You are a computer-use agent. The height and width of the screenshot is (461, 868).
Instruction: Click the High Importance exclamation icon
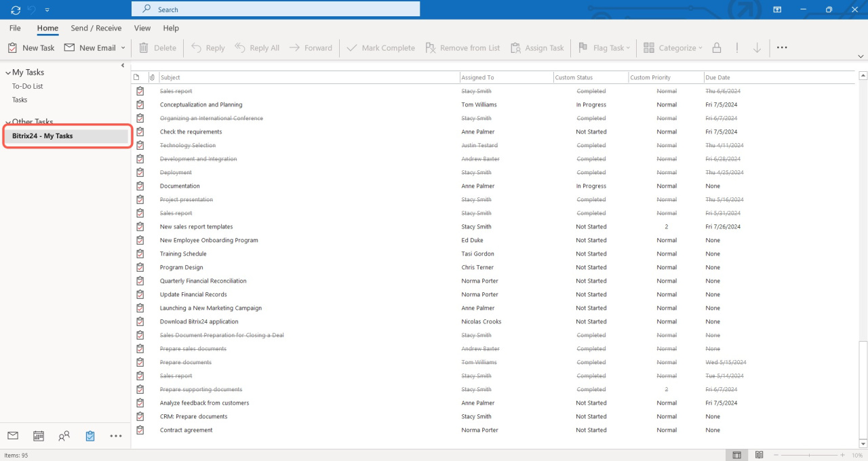(x=736, y=48)
